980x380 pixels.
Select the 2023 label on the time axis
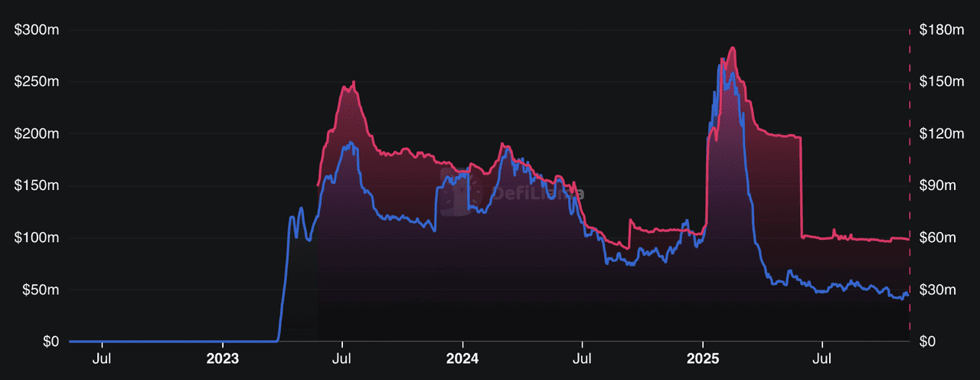click(223, 358)
